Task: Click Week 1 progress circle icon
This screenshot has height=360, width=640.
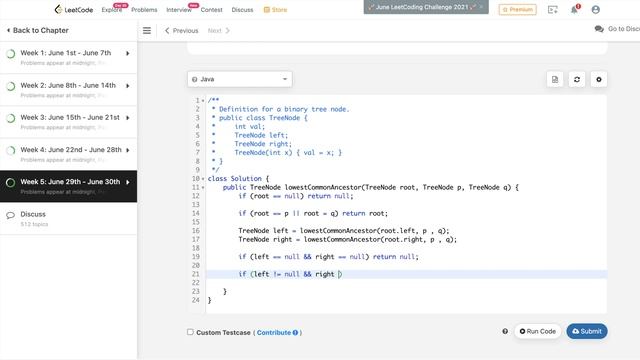Action: (x=11, y=53)
